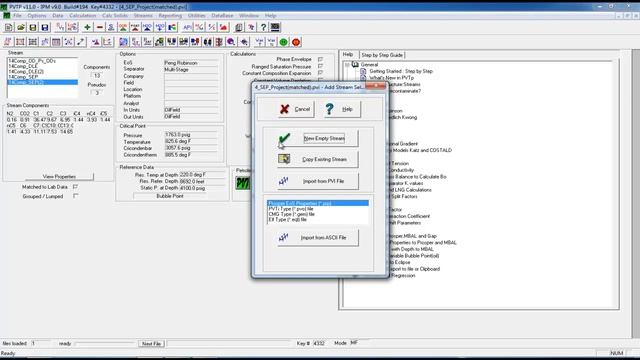
Task: Toggle the Constant Composition Expansion checkbox
Action: [320, 73]
